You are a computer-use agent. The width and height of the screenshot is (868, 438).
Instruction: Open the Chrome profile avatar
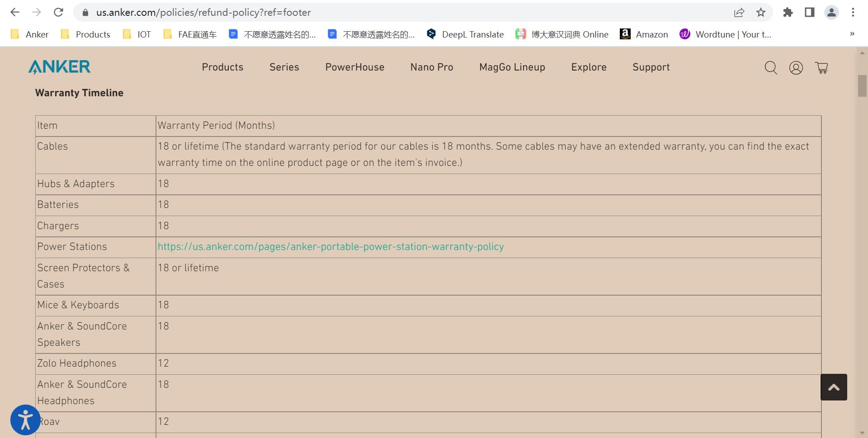click(831, 12)
